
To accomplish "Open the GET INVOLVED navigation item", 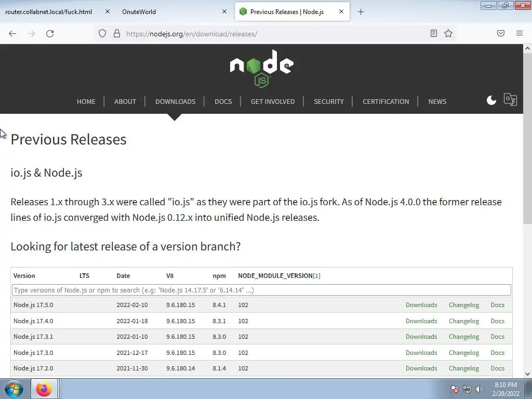I will pos(273,101).
